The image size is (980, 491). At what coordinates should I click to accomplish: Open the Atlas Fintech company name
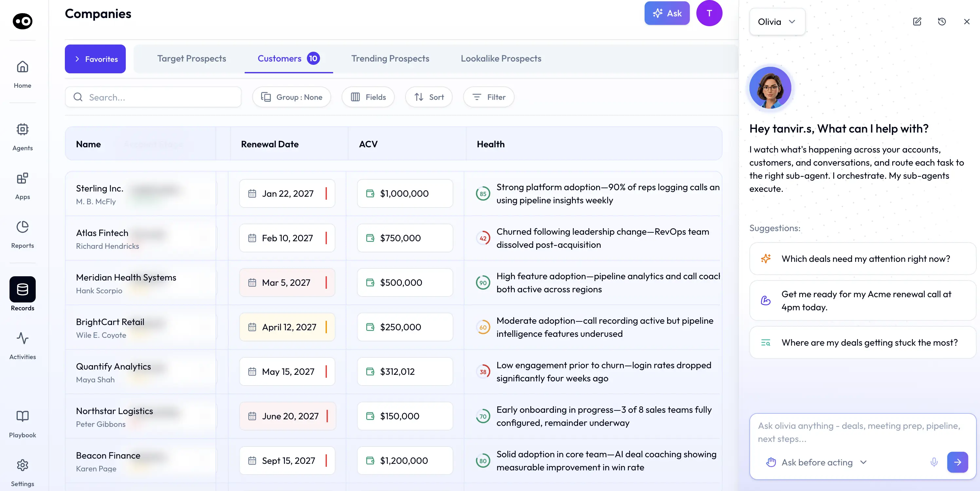pyautogui.click(x=102, y=233)
